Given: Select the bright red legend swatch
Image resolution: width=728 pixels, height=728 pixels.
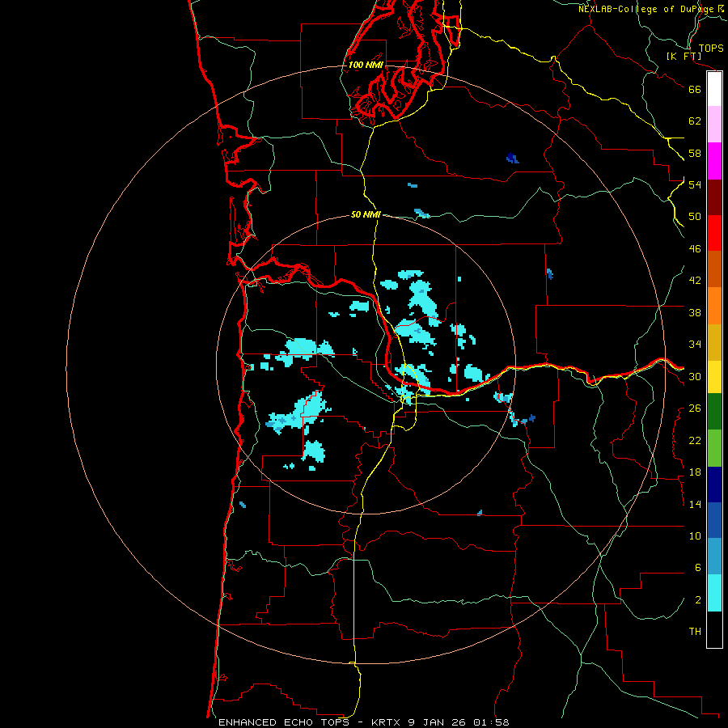Looking at the screenshot, I should coord(714,233).
